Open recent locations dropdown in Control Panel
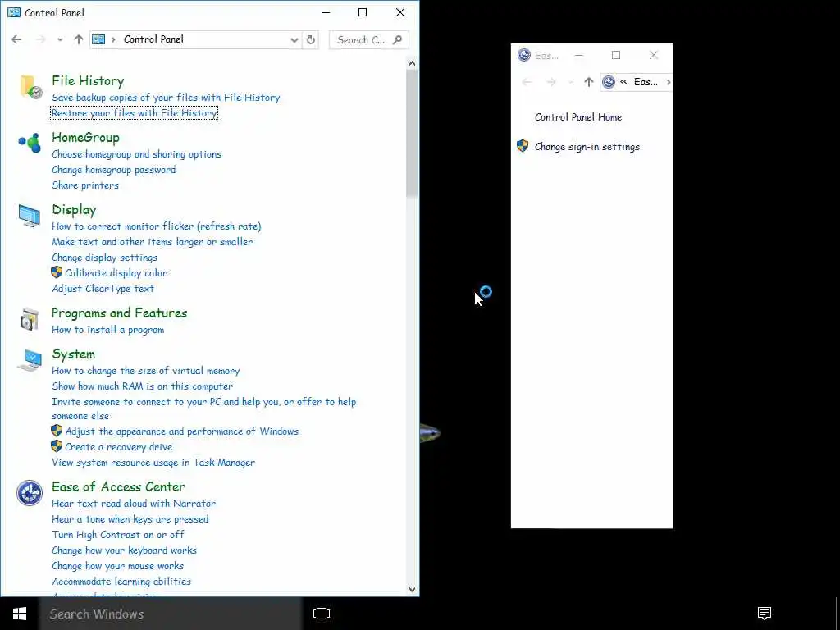 (60, 39)
